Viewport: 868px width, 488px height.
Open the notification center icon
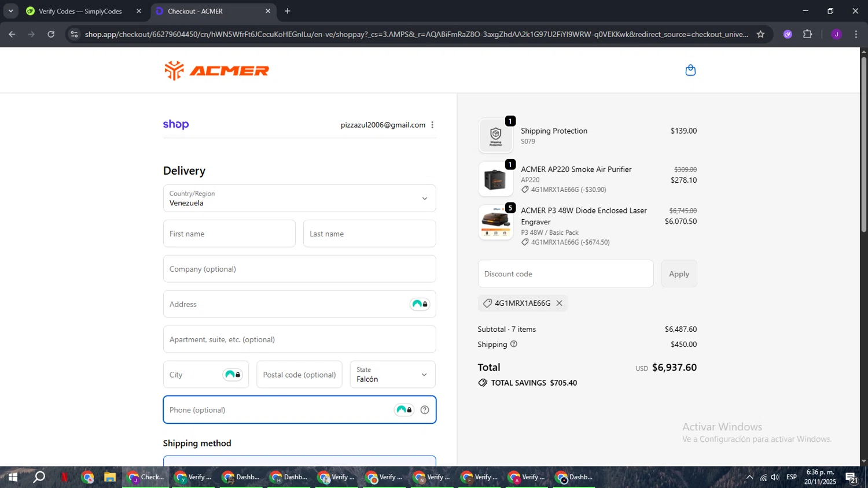pyautogui.click(x=851, y=478)
